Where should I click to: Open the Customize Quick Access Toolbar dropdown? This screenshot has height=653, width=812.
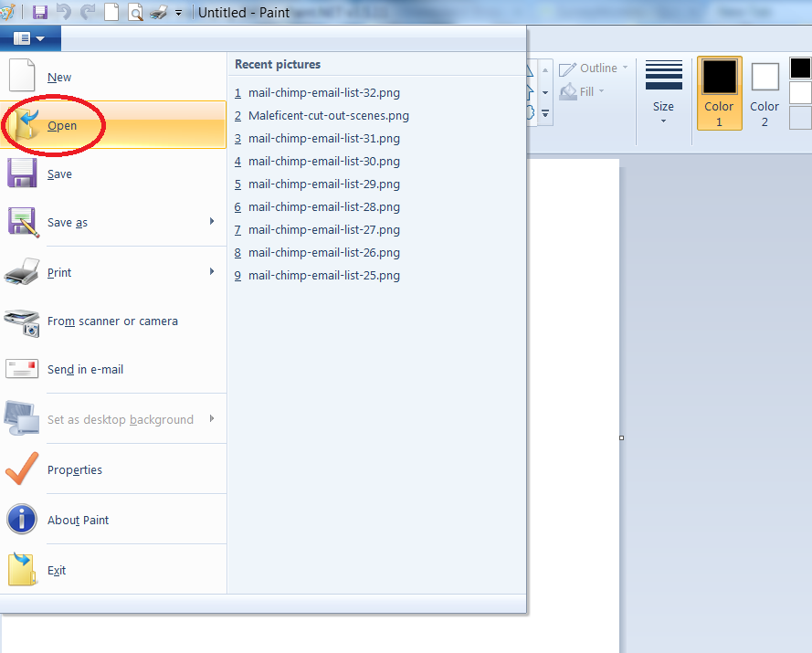coord(178,13)
